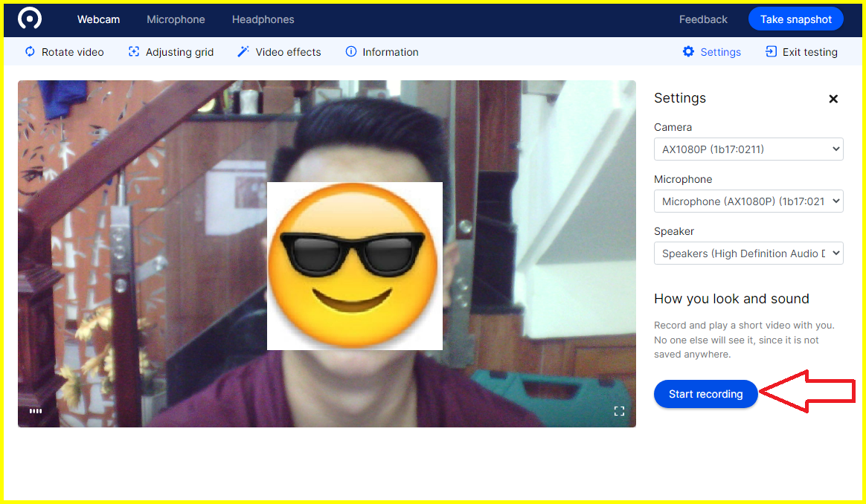
Task: Click the Settings gear icon
Action: point(688,52)
